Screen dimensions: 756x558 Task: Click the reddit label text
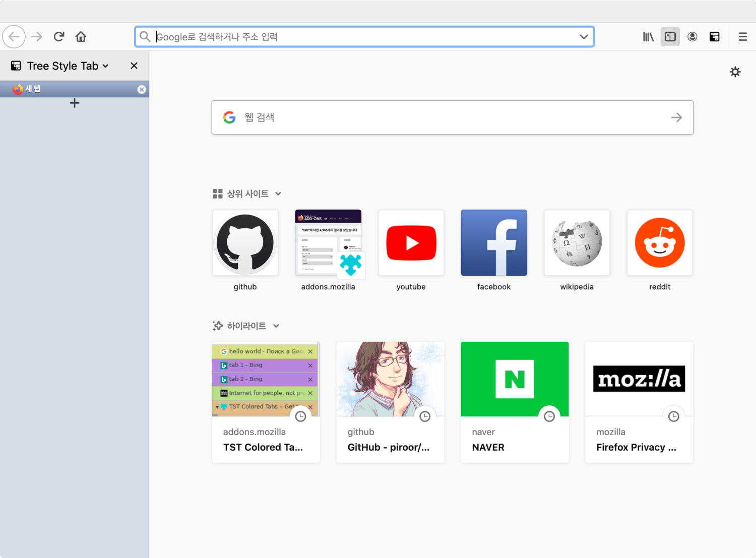click(x=660, y=287)
